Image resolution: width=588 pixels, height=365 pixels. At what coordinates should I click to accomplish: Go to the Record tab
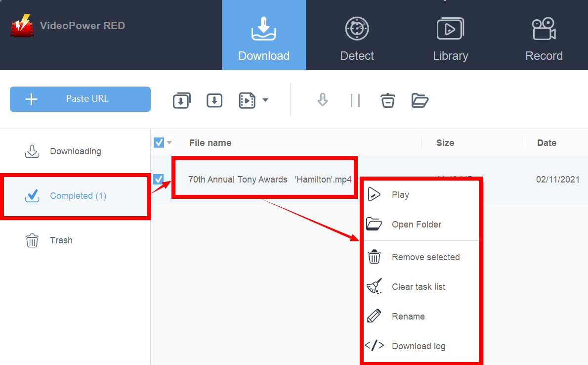tap(544, 39)
